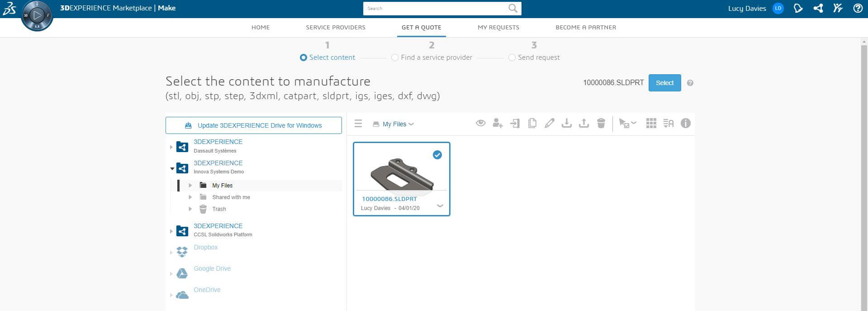The image size is (868, 311).
Task: Click the move to folder icon
Action: pyautogui.click(x=515, y=123)
